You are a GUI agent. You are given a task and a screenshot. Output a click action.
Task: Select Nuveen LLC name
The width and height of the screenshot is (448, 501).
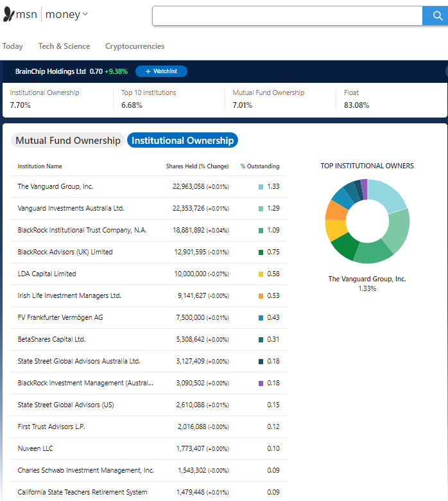[35, 448]
